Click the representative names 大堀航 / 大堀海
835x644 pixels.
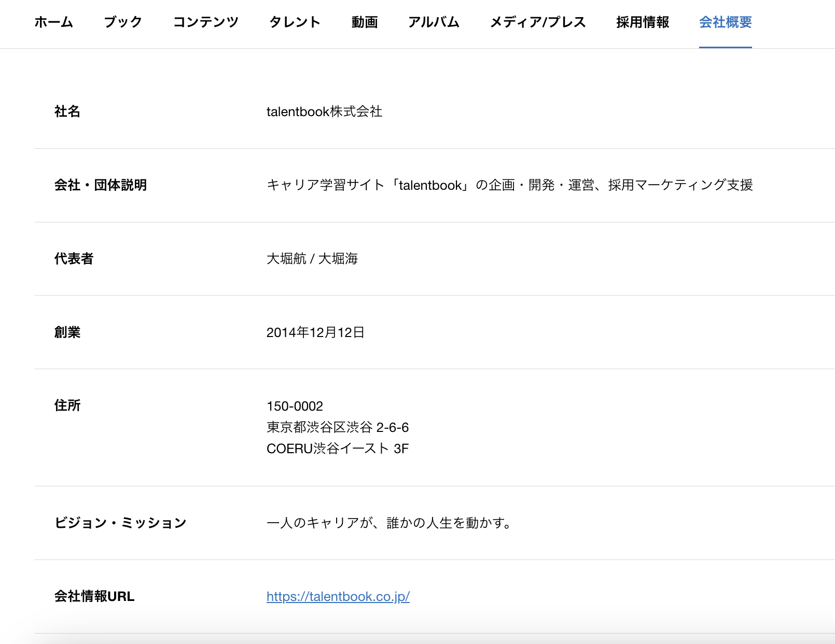tap(312, 259)
